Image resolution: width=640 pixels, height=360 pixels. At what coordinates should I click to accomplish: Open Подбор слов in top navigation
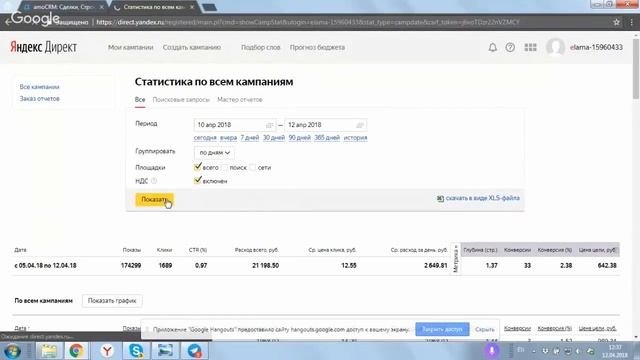pyautogui.click(x=260, y=47)
